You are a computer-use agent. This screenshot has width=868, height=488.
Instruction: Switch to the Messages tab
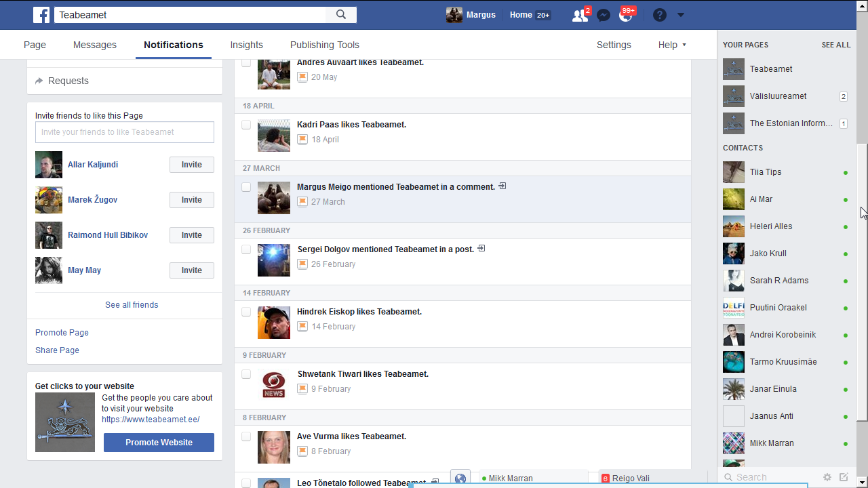click(95, 45)
